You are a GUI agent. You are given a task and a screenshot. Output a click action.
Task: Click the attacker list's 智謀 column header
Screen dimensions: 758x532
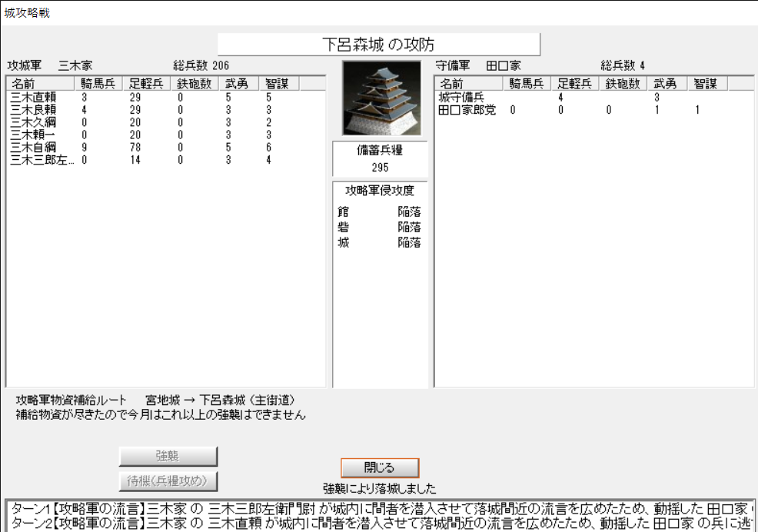[x=277, y=84]
